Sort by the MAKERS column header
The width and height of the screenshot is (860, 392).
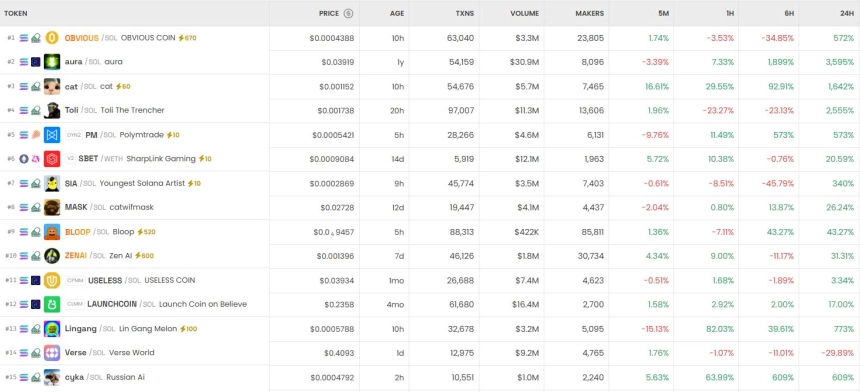pos(590,13)
